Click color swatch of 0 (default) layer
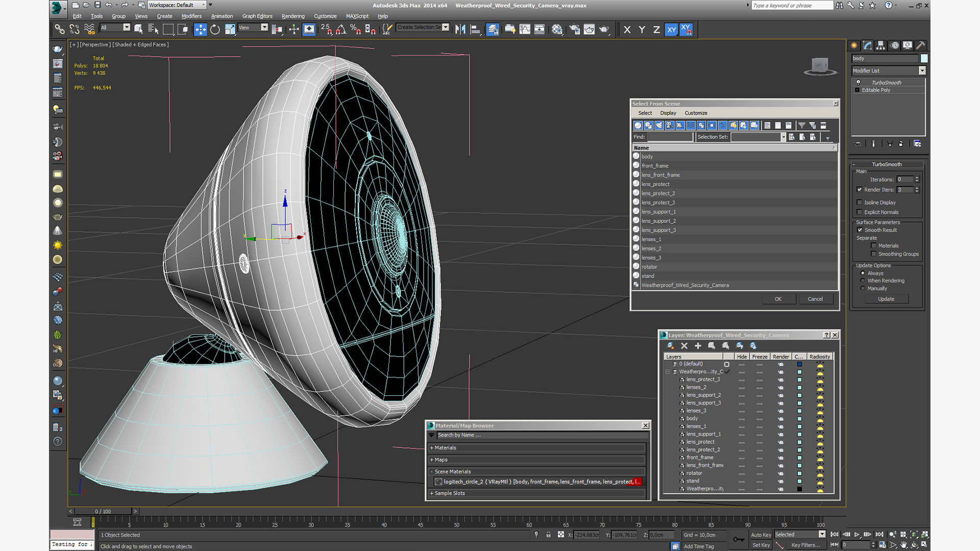Screen dimensions: 980x551 [799, 364]
